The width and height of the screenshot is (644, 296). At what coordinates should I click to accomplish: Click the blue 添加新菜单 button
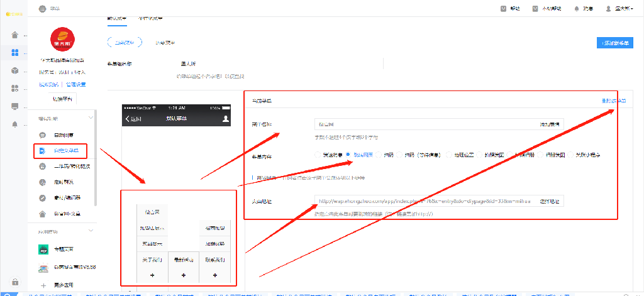(614, 43)
